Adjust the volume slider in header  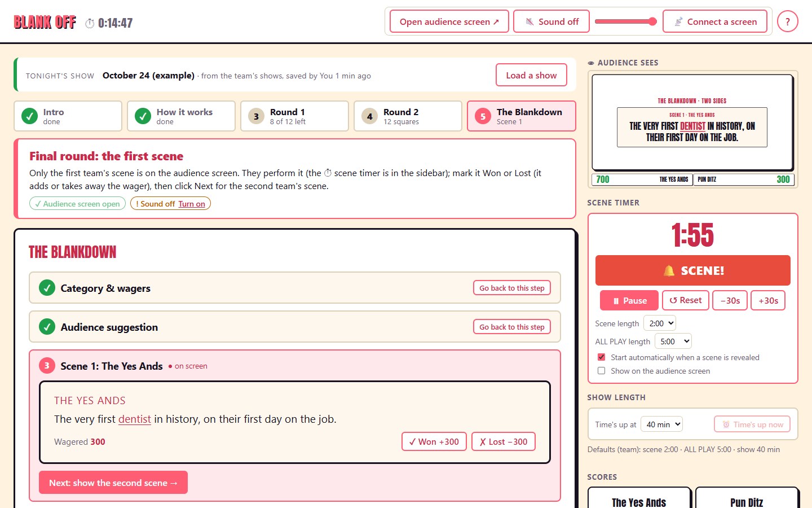tap(626, 21)
